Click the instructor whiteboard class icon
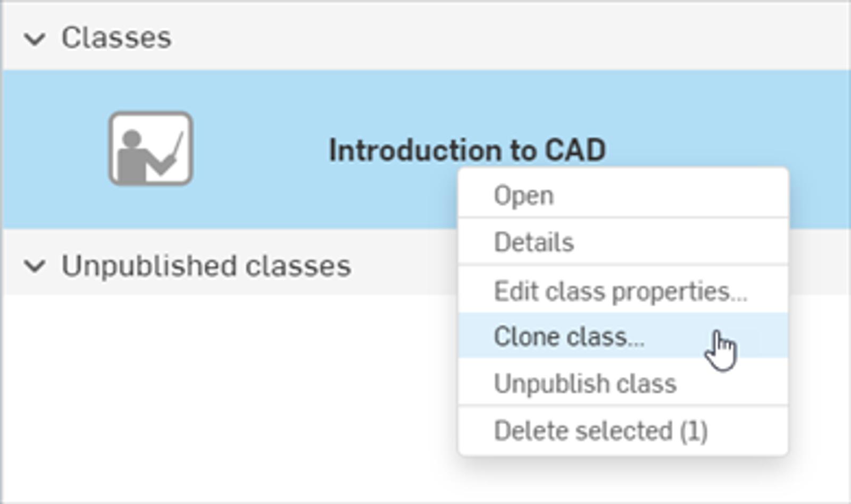Screen dimensions: 851x504 point(151,149)
